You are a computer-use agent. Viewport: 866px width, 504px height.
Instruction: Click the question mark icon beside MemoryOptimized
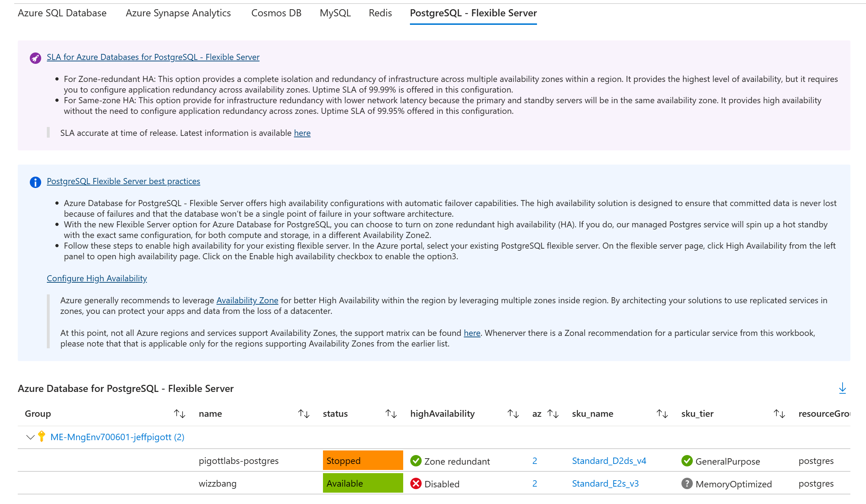[x=687, y=483]
